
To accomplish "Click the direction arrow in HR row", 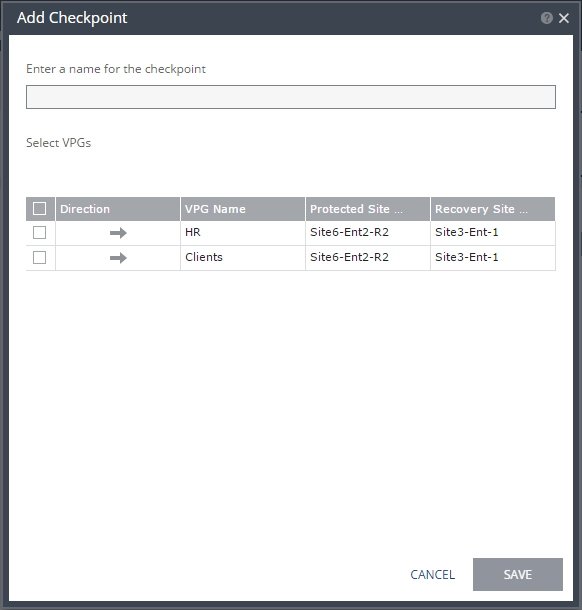I will 118,233.
